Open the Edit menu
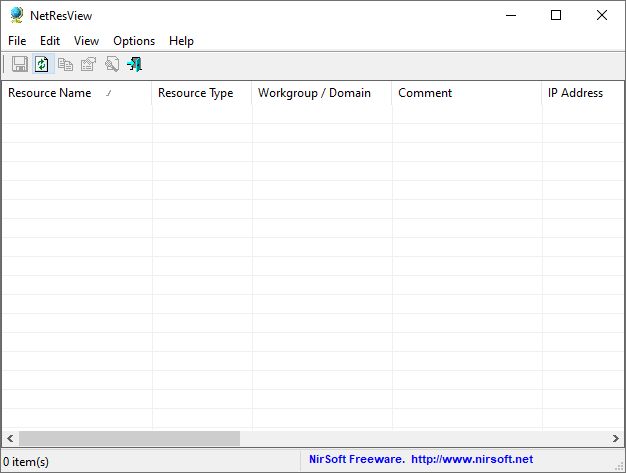 coord(50,41)
